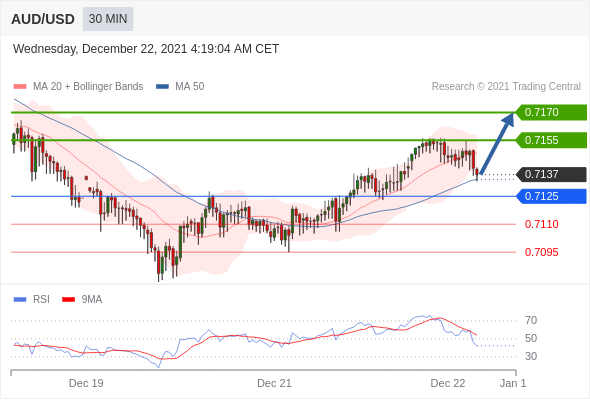
Task: Open the Research © 2021 Trading Central credit
Action: pyautogui.click(x=506, y=87)
